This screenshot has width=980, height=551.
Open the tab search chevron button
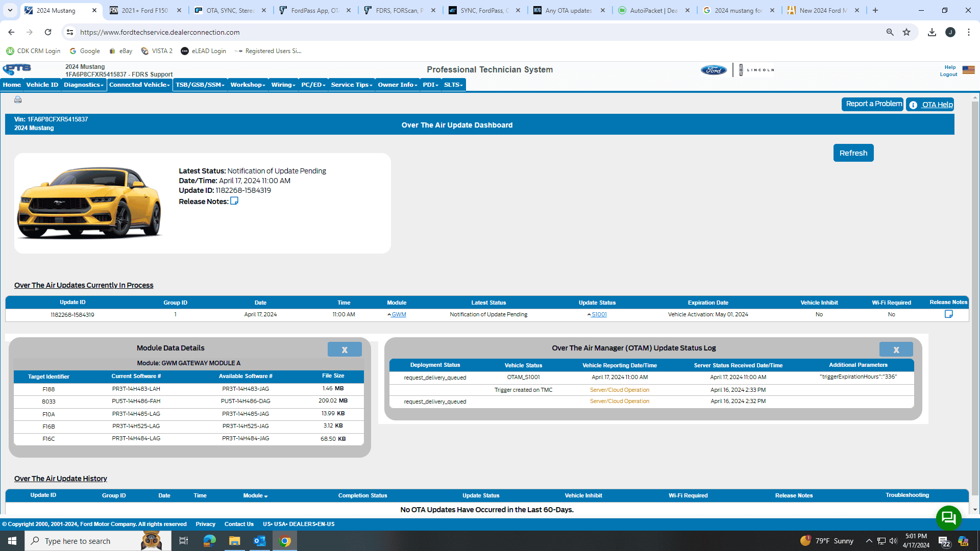[x=10, y=10]
